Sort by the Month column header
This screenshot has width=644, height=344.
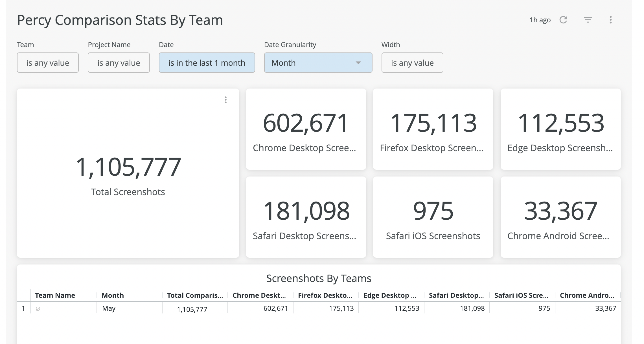click(113, 295)
